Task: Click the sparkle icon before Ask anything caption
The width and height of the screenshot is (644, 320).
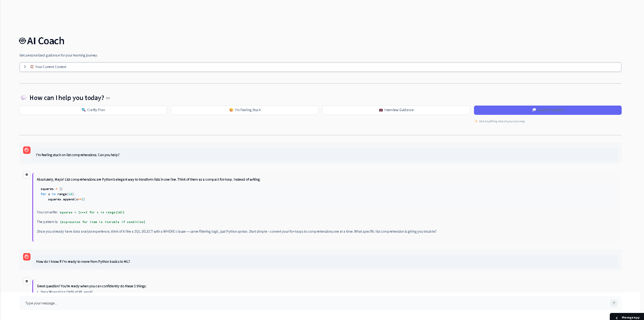Action: coord(476,121)
